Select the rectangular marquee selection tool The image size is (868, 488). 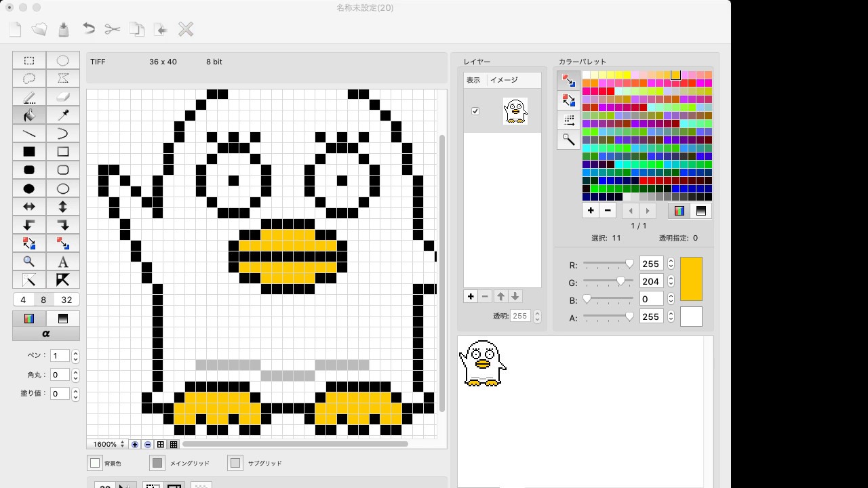click(x=29, y=60)
